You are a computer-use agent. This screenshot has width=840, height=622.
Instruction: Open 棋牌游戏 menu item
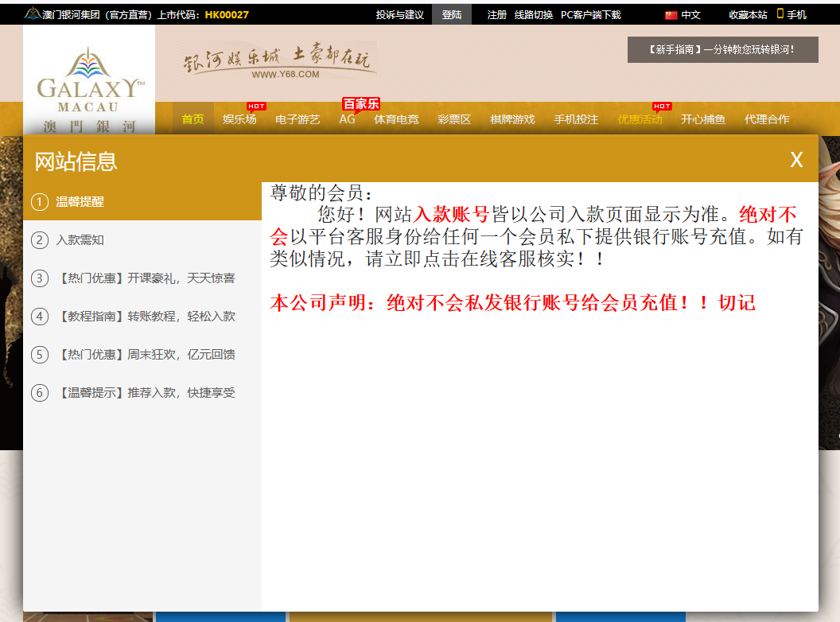[512, 119]
